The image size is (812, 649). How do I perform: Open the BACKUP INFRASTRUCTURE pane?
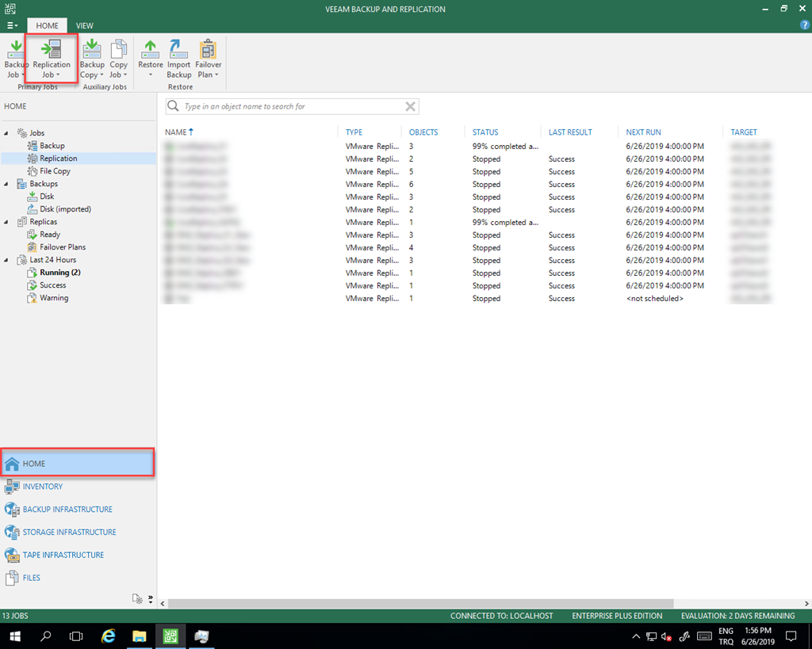click(78, 510)
